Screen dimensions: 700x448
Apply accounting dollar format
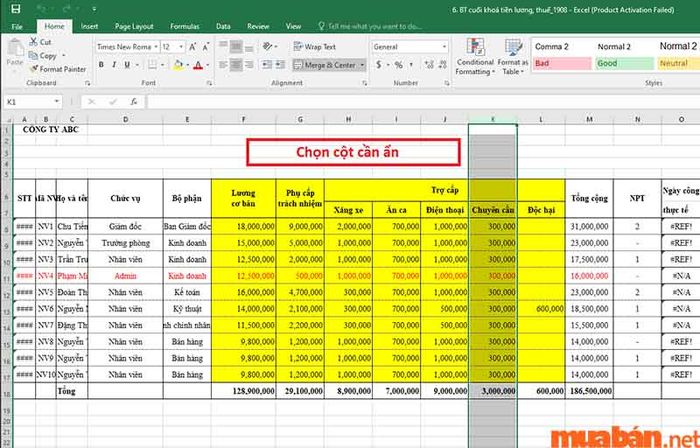pyautogui.click(x=379, y=65)
